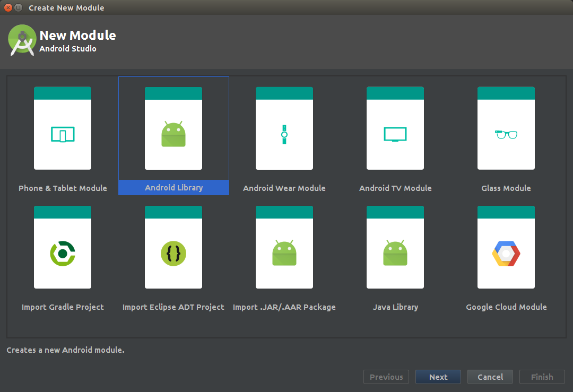Click the greyed Previous button

tap(386, 377)
